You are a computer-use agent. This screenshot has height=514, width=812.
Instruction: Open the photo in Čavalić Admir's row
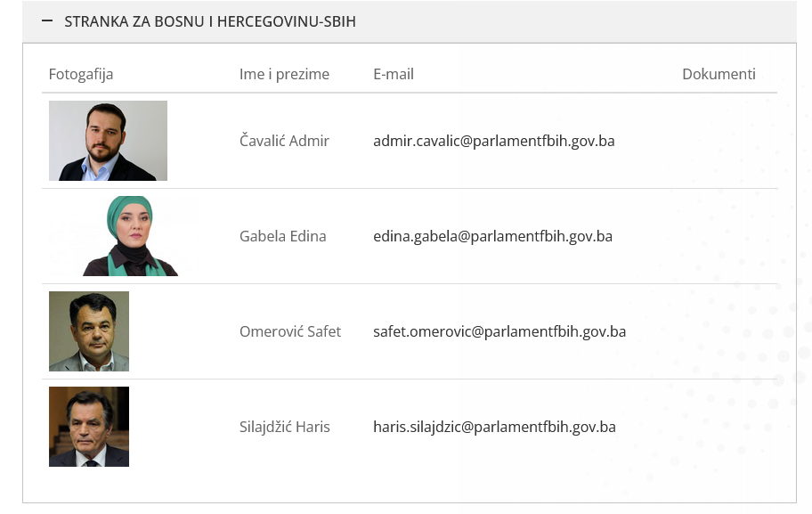(108, 141)
